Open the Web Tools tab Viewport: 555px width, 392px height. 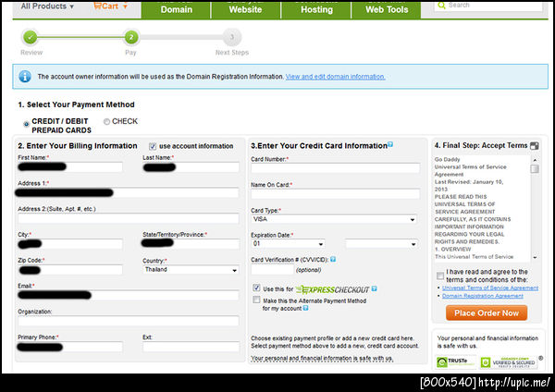pyautogui.click(x=387, y=9)
